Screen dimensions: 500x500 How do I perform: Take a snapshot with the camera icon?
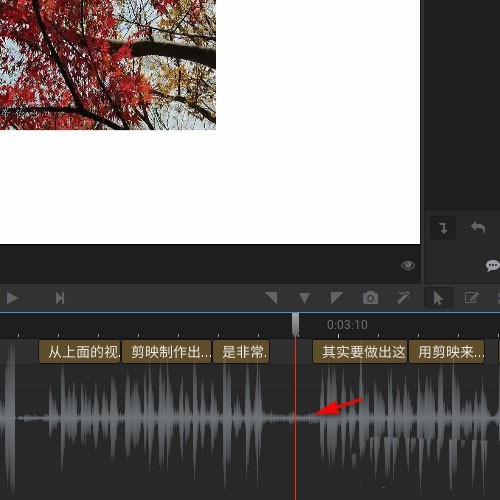coord(370,298)
